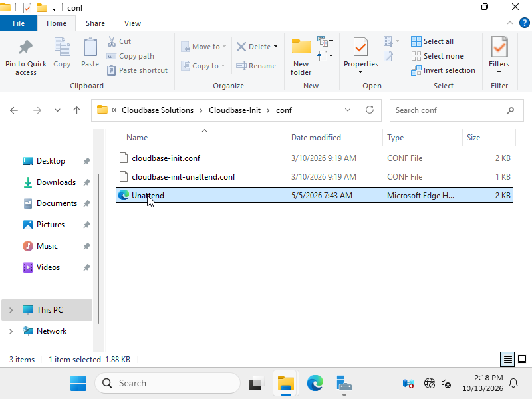Click the Paste clipboard icon
532x399 pixels.
(90, 47)
